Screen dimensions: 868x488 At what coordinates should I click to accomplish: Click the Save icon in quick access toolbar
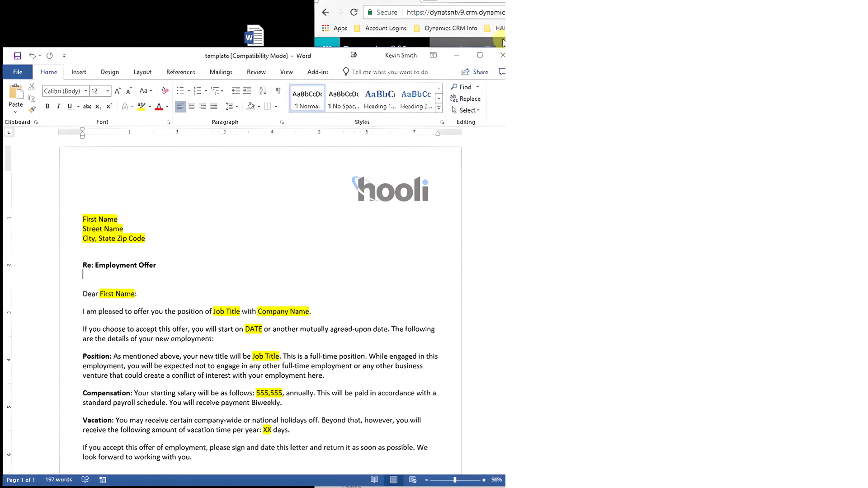coord(18,56)
